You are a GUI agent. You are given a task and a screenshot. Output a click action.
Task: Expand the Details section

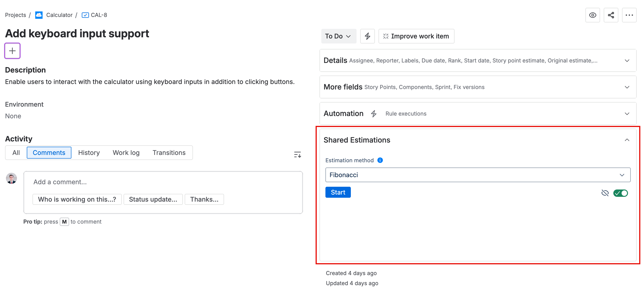[627, 60]
